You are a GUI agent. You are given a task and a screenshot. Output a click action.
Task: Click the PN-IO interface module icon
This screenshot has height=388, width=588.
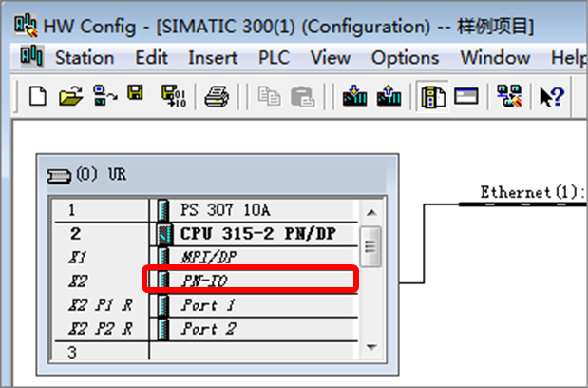pos(163,281)
